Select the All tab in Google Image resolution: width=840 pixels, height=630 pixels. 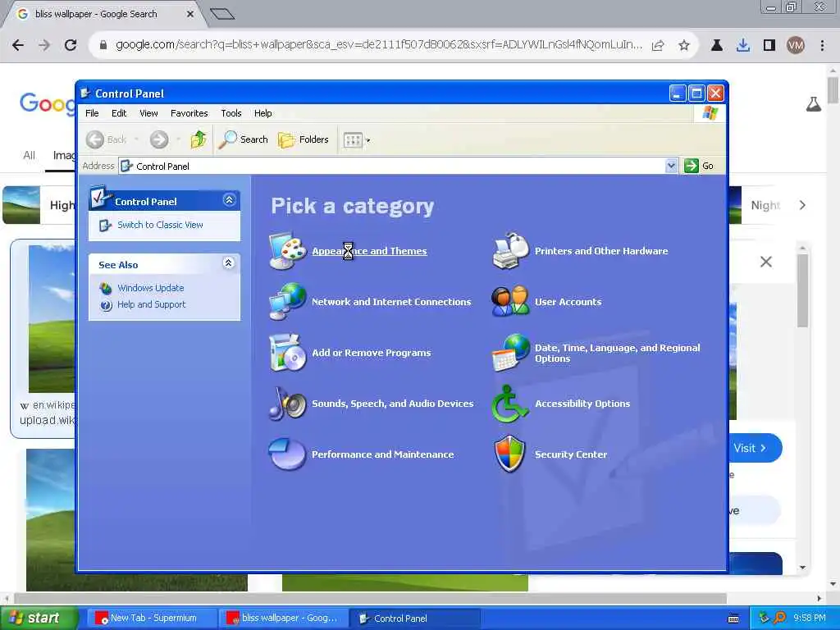coord(29,155)
